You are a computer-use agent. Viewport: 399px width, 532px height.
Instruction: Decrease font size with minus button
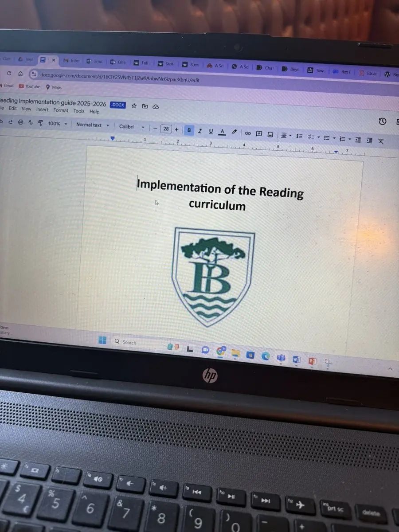click(x=155, y=129)
